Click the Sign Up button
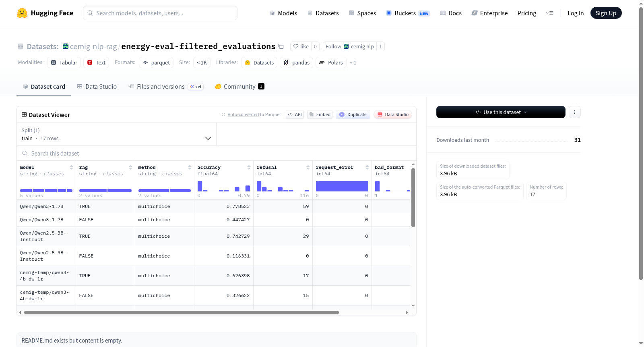The image size is (644, 347). pyautogui.click(x=606, y=13)
